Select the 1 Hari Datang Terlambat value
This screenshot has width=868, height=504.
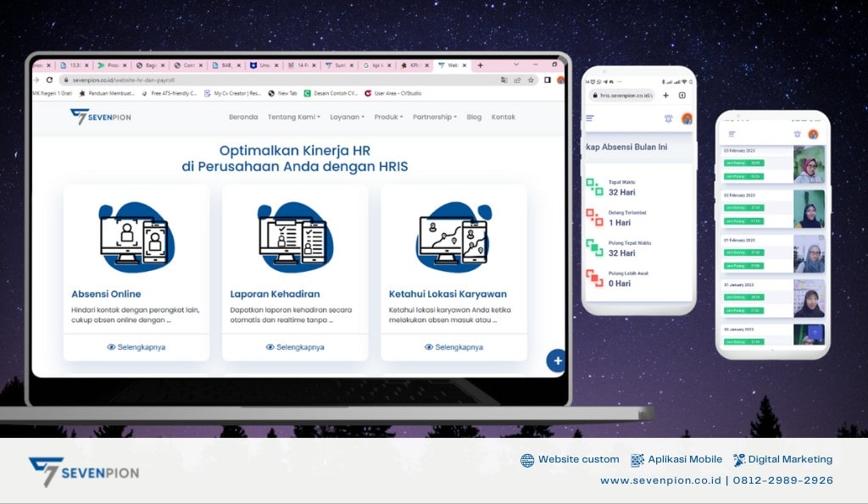point(620,223)
